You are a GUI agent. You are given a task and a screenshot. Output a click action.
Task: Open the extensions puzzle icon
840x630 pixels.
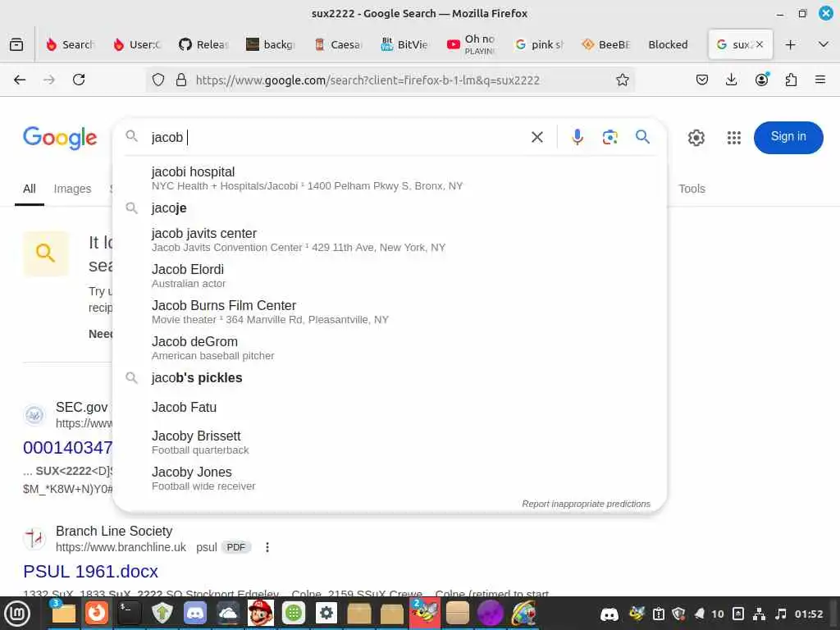tap(791, 80)
